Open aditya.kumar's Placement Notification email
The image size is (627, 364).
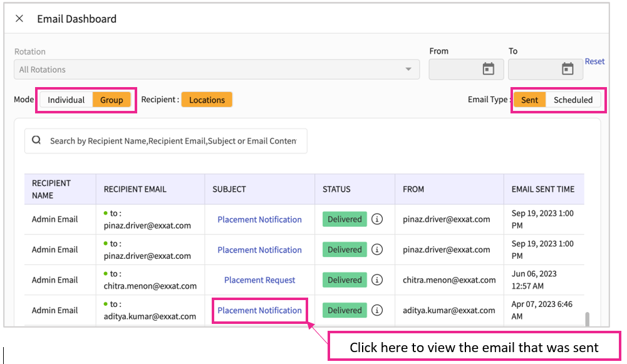[x=259, y=310]
